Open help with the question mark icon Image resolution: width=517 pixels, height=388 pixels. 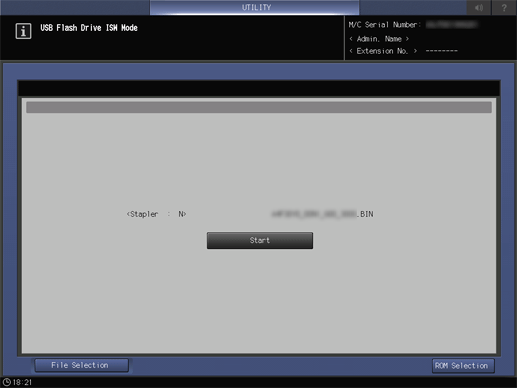pyautogui.click(x=504, y=7)
